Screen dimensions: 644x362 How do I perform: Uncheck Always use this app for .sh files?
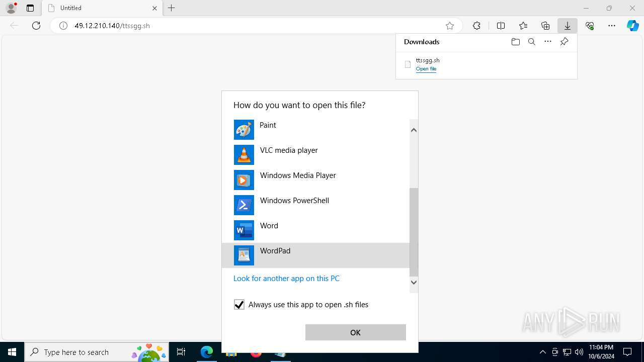[239, 305]
